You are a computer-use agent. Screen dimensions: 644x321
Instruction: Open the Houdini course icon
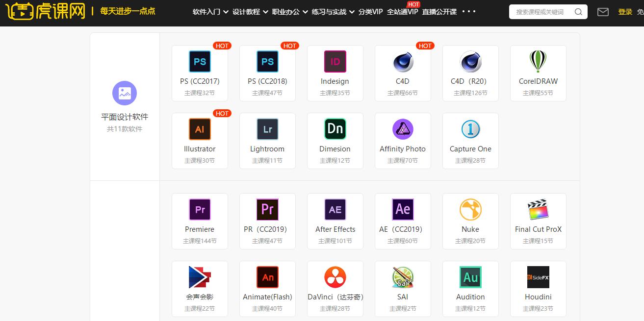(538, 277)
